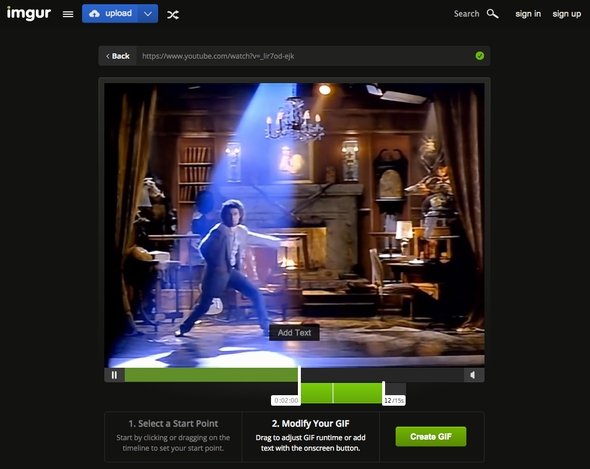590x469 pixels.
Task: Click the bright green GIF range selection
Action: tap(342, 393)
